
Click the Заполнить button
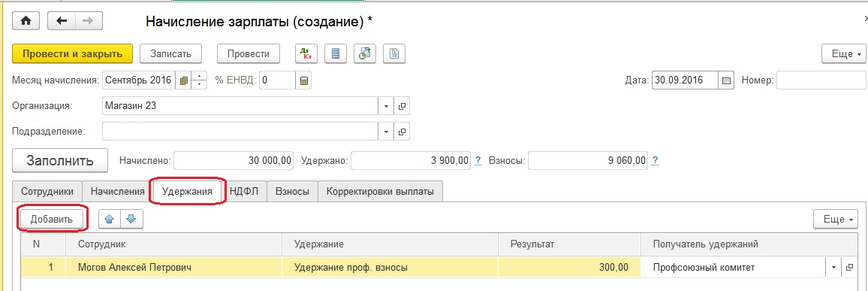60,161
